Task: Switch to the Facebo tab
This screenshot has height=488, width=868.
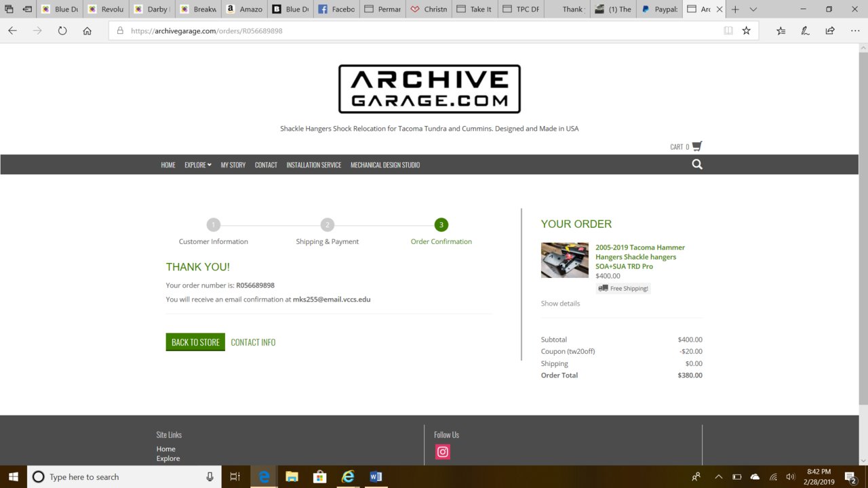Action: (336, 9)
